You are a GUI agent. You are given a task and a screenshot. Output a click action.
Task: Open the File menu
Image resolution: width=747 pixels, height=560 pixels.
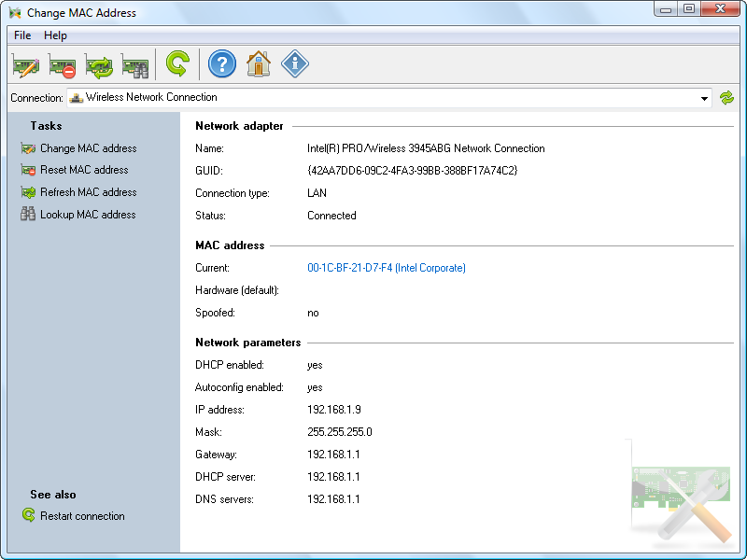pyautogui.click(x=22, y=35)
